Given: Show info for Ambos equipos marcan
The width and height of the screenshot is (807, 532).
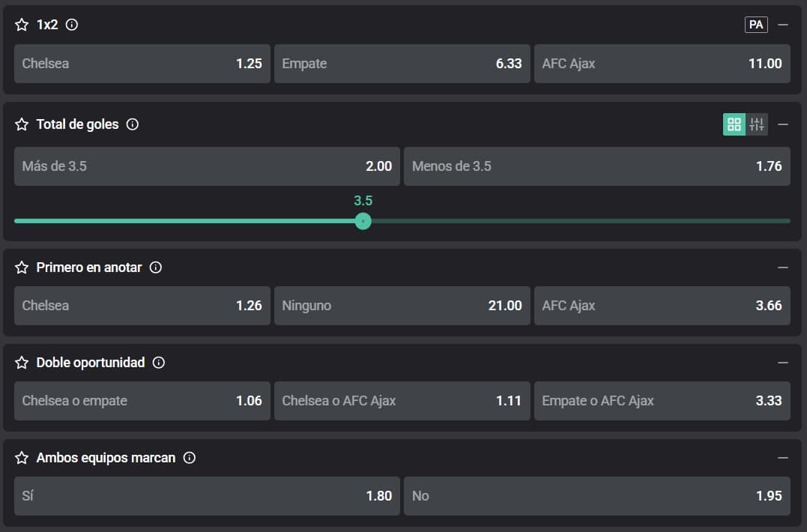Looking at the screenshot, I should click(190, 458).
